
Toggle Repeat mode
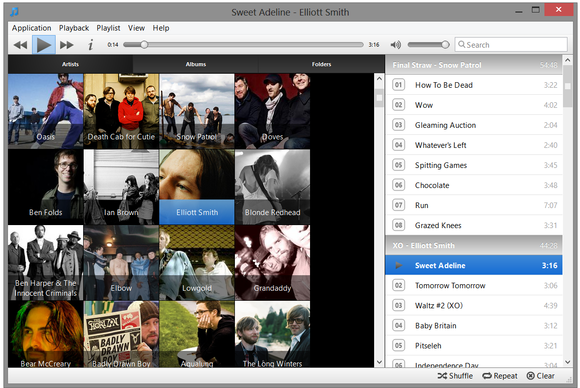(500, 376)
